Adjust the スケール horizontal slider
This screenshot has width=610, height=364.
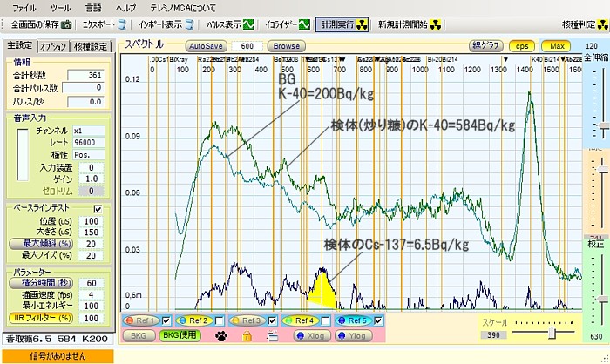[552, 332]
